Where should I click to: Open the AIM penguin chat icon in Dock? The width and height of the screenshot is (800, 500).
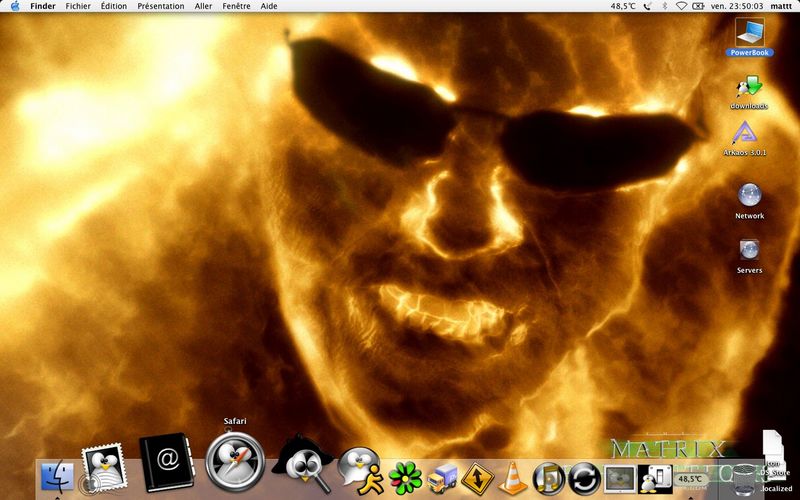[x=360, y=471]
